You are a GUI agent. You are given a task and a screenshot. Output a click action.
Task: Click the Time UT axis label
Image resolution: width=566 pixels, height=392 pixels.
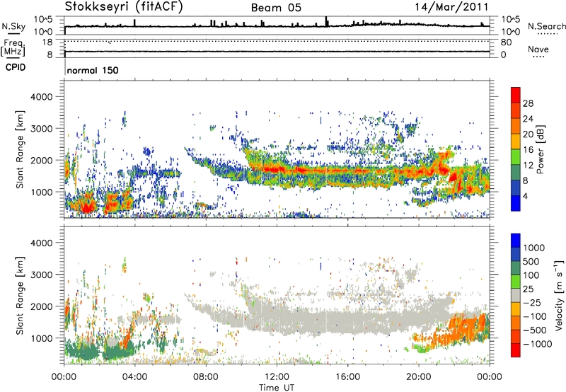[x=277, y=388]
